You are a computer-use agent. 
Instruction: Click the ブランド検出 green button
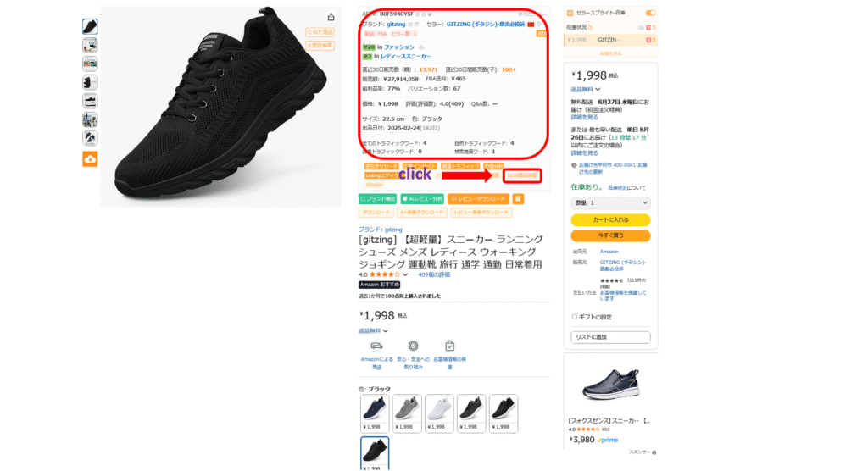point(377,199)
